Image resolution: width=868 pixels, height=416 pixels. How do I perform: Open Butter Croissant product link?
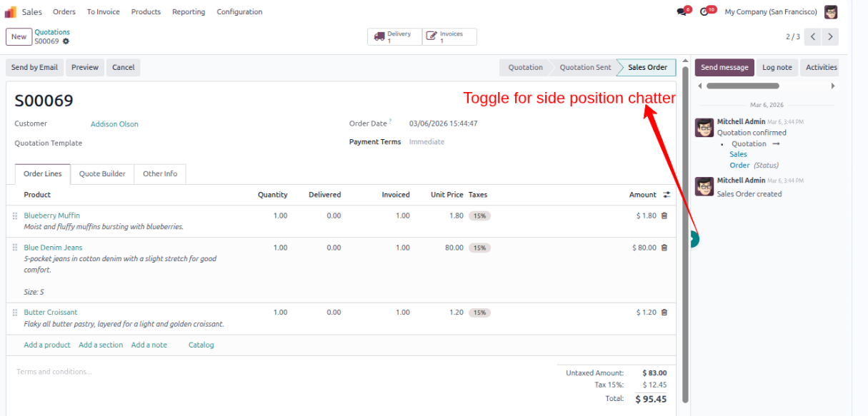[x=51, y=313]
